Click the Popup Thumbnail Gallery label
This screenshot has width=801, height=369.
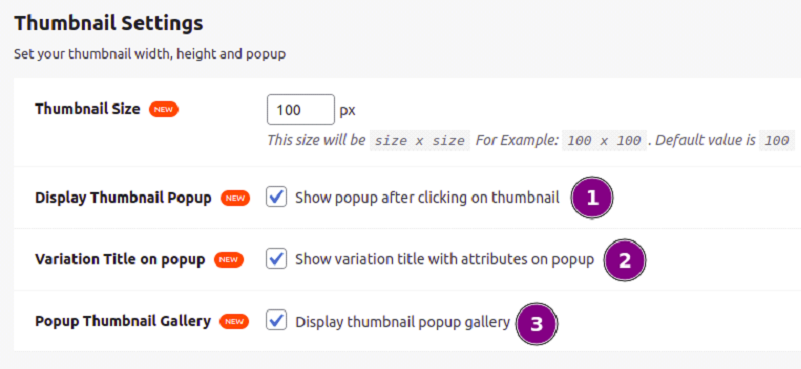123,321
